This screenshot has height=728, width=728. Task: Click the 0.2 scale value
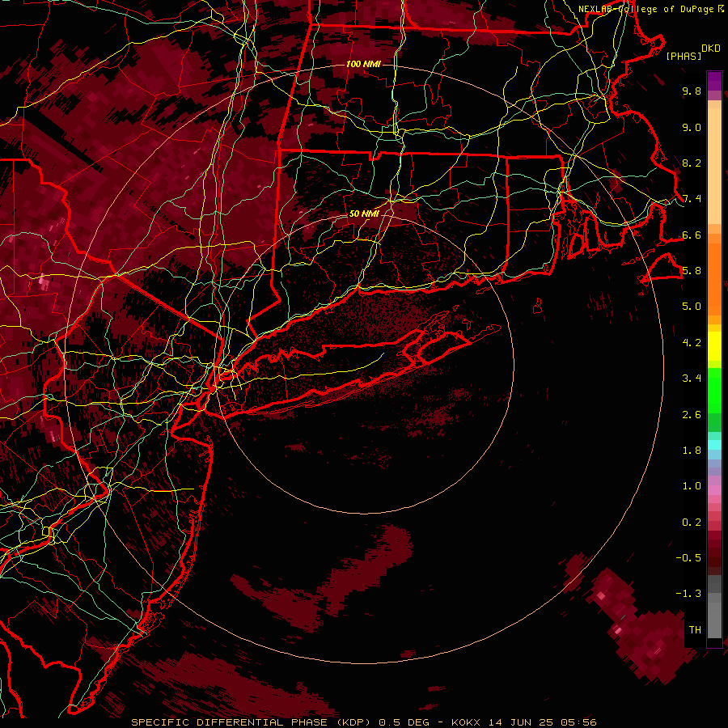pos(692,523)
